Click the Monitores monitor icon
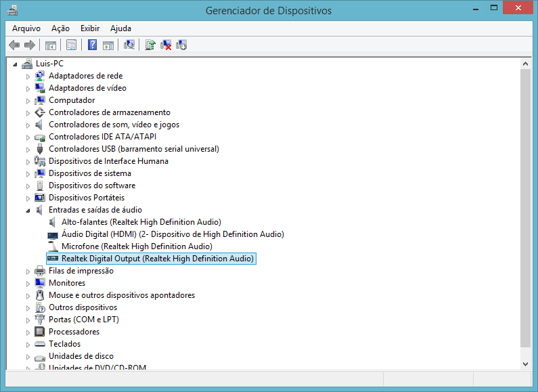The height and width of the screenshot is (392, 538). pos(40,283)
